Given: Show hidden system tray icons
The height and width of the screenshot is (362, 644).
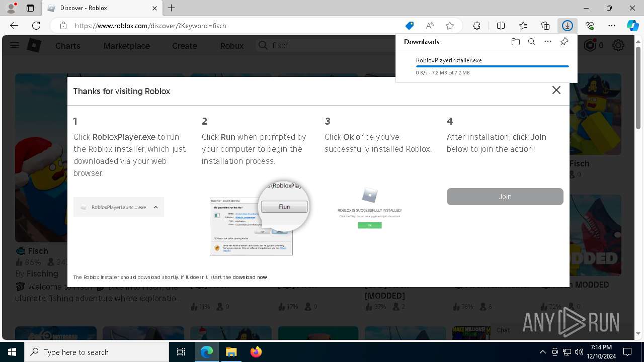Looking at the screenshot, I should click(x=542, y=352).
